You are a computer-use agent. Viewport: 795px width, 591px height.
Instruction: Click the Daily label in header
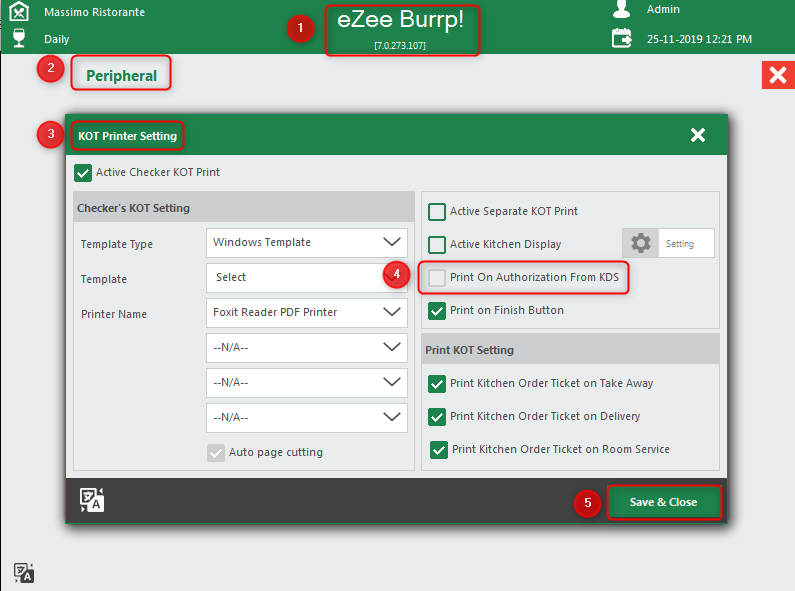point(56,39)
